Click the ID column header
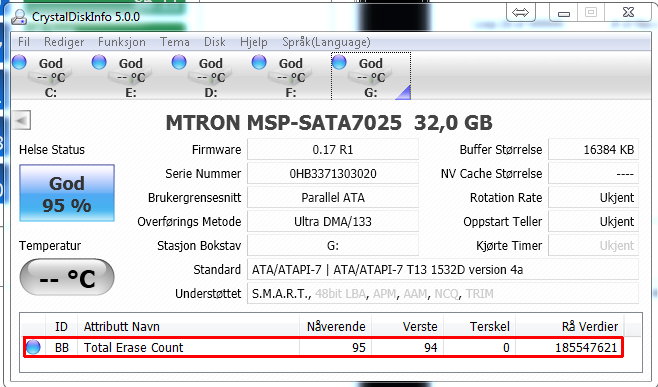Image resolution: width=658 pixels, height=387 pixels. 61,326
